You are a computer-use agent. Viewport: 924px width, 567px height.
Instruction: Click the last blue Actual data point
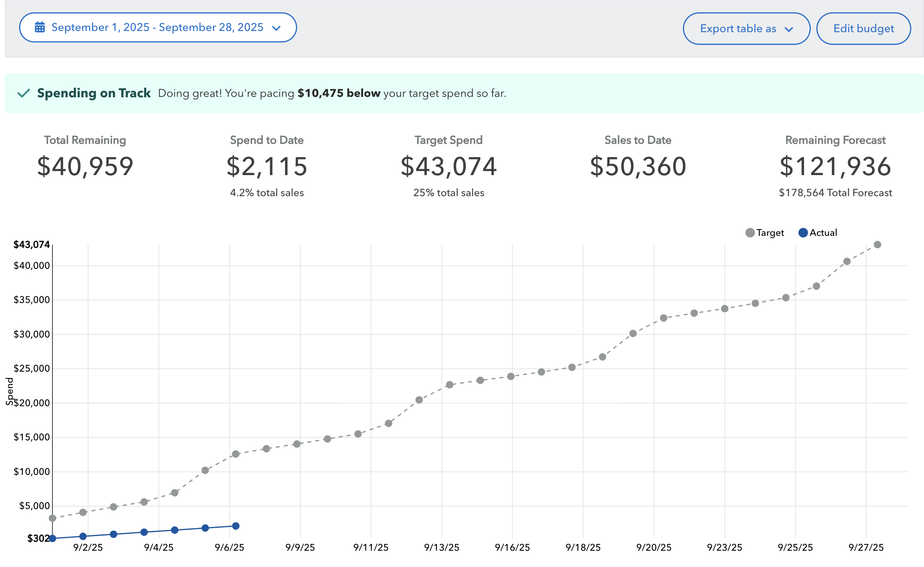[236, 526]
